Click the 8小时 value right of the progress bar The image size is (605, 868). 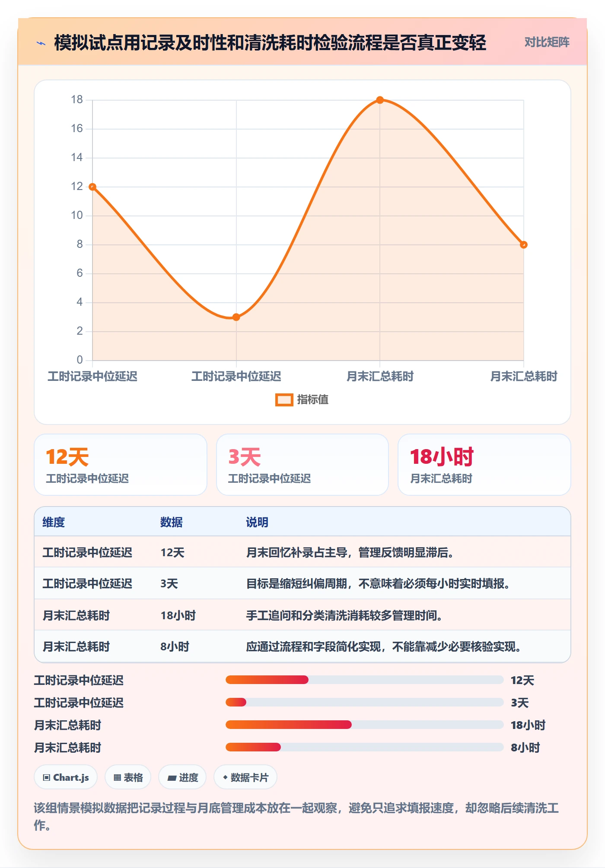[x=525, y=748]
